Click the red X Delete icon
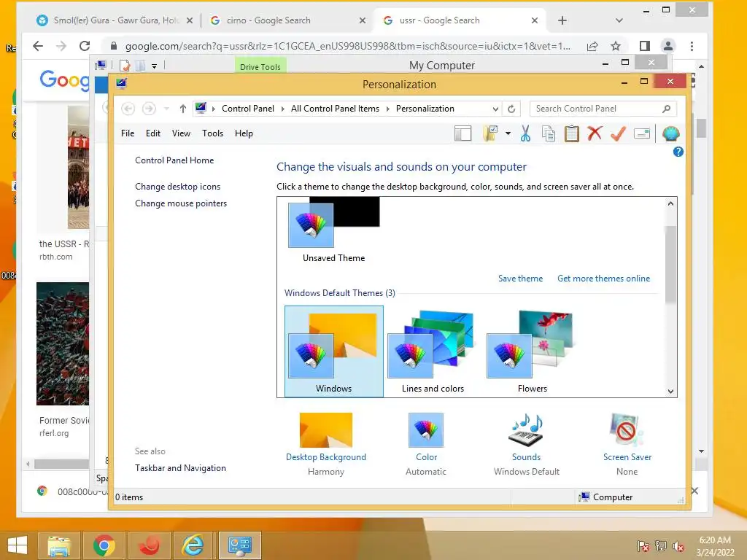The height and width of the screenshot is (560, 747). (594, 133)
